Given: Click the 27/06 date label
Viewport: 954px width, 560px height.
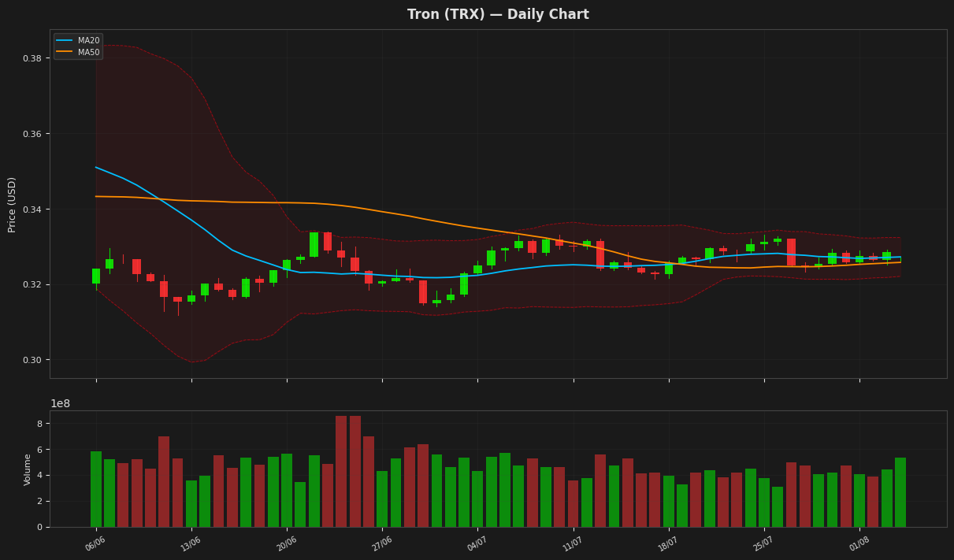Looking at the screenshot, I should [381, 543].
